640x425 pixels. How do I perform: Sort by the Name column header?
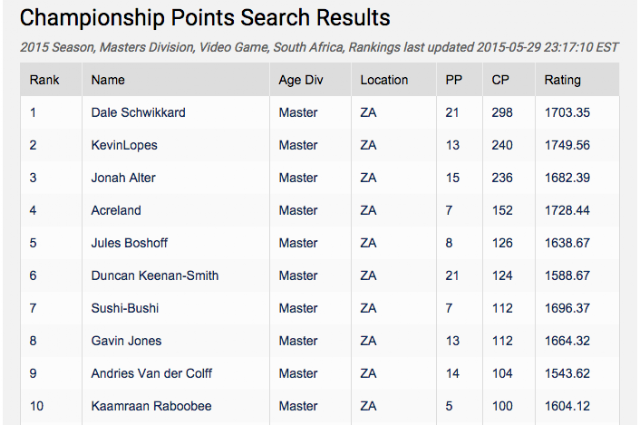[108, 80]
